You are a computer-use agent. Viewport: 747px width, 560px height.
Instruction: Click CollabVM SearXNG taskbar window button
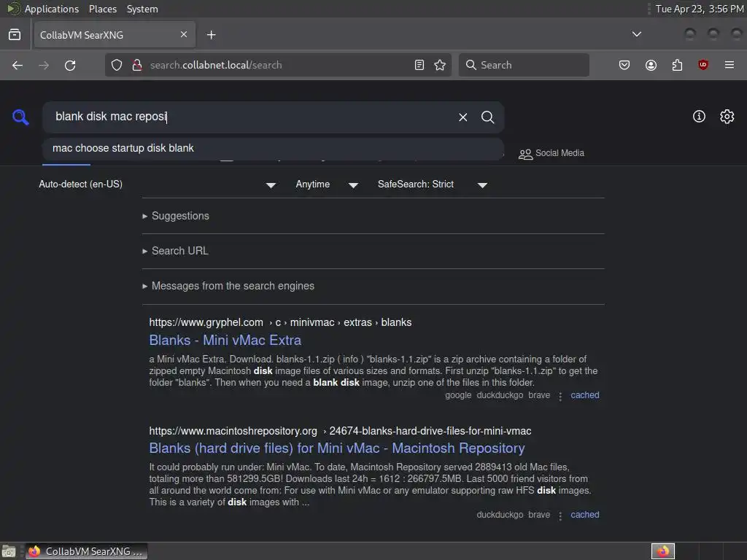[x=86, y=551]
